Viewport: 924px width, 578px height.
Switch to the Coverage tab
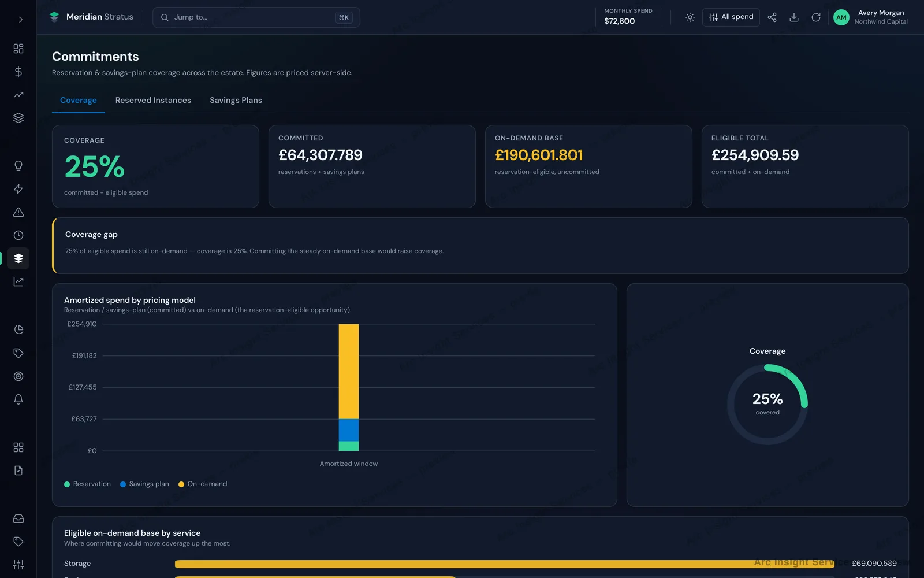[79, 101]
